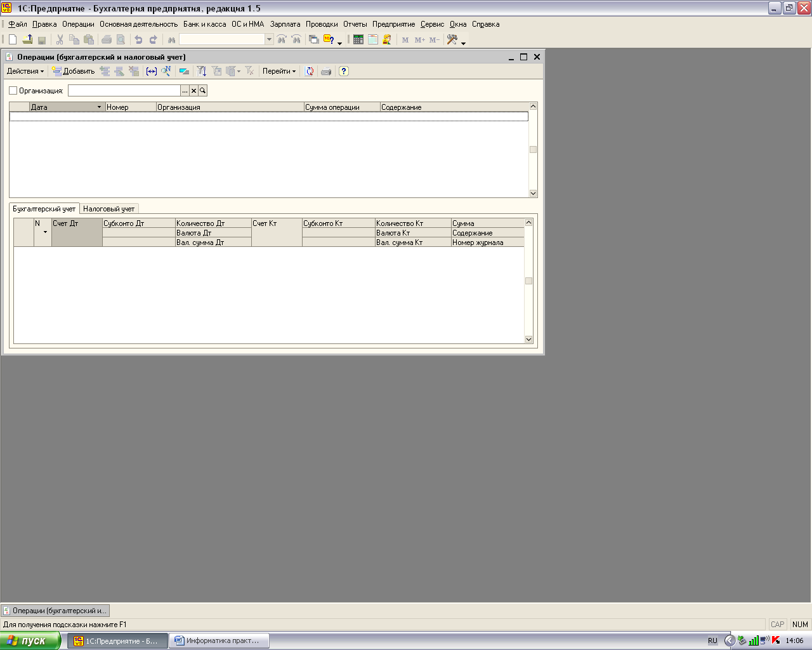Open the Основная деятельность menu

[138, 24]
